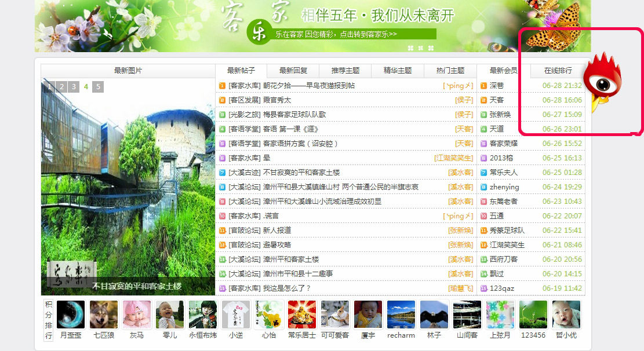Viewport: 644px width, 351px height.
Task: Show the 在线排行 ranking tab
Action: 558,71
